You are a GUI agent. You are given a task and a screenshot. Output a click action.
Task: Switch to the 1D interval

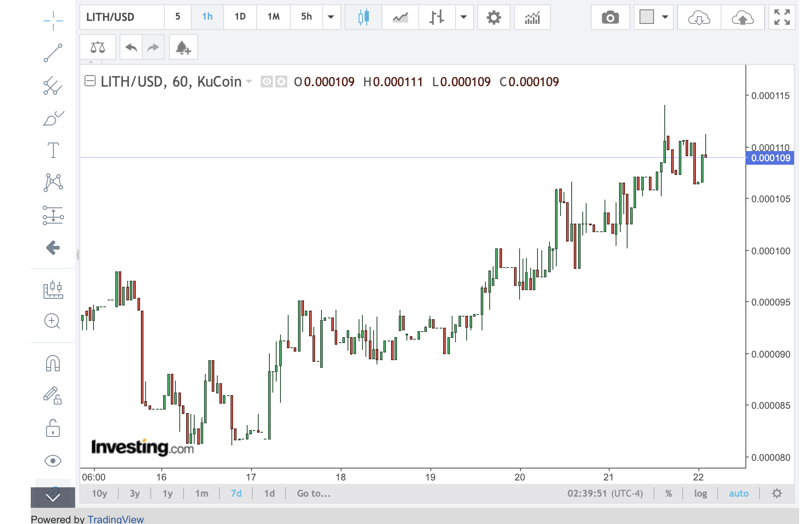(240, 17)
